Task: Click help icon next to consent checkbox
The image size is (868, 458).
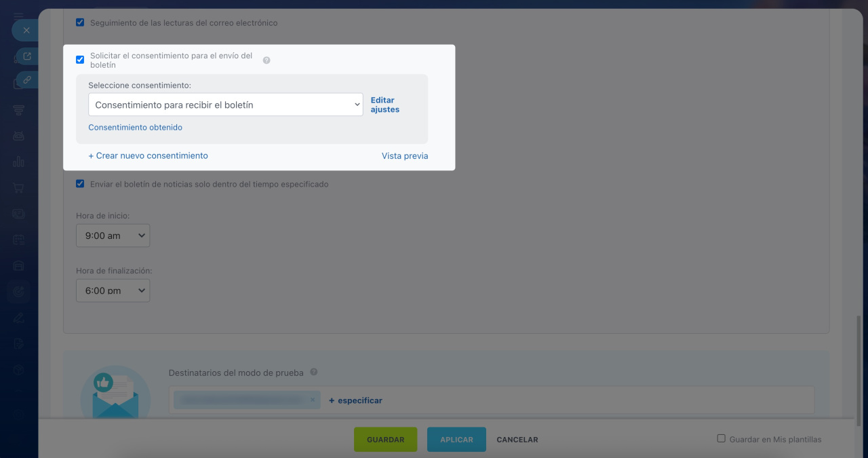Action: [x=267, y=60]
